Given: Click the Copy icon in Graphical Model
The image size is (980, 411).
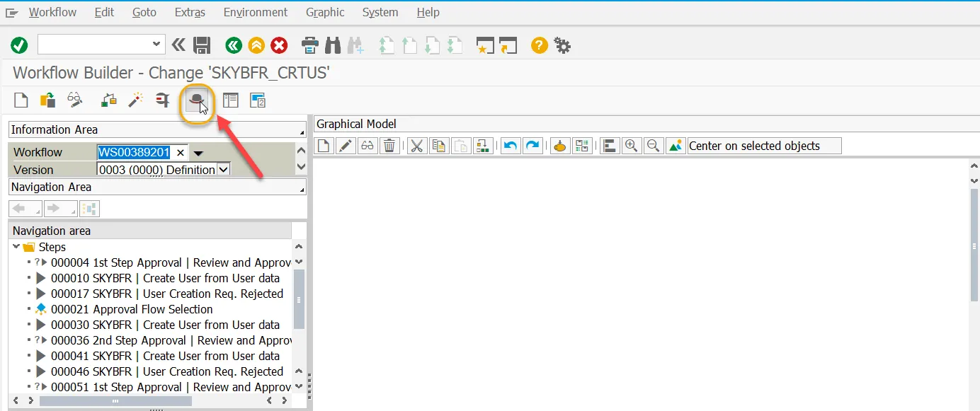Looking at the screenshot, I should tap(439, 146).
